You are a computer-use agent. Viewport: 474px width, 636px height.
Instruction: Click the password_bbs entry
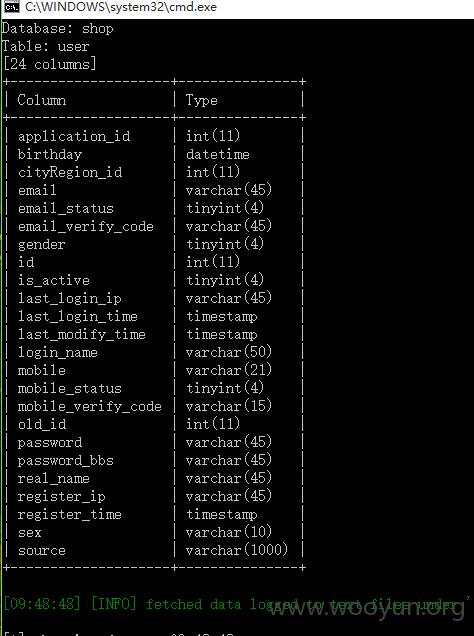coord(66,460)
